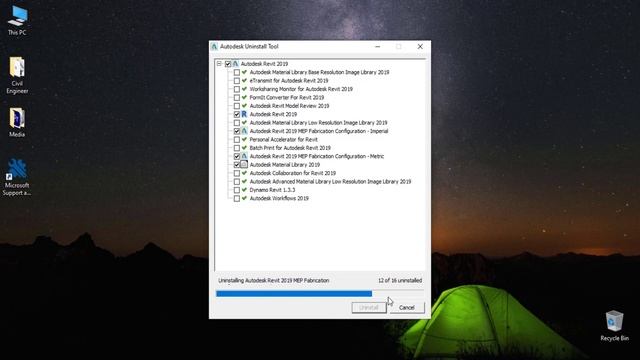Check the Batch Print for Revit checkbox
Image resolution: width=640 pixels, height=360 pixels.
click(x=237, y=148)
